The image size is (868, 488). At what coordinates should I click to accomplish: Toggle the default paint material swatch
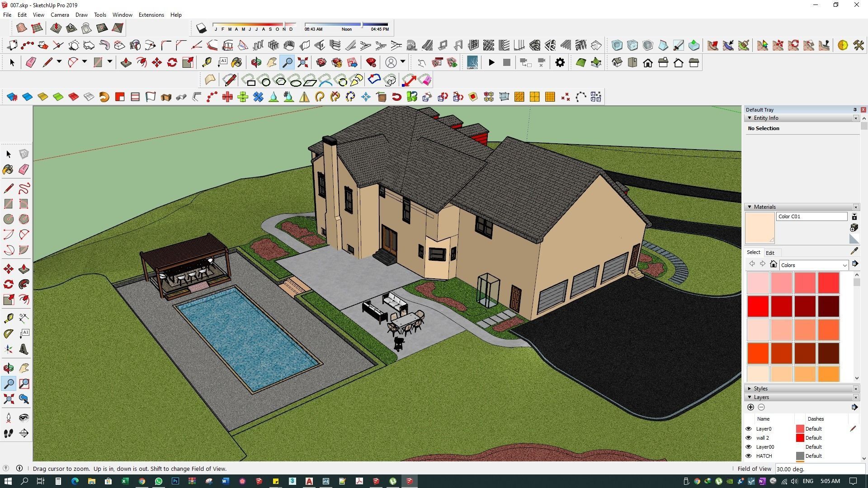(x=854, y=239)
